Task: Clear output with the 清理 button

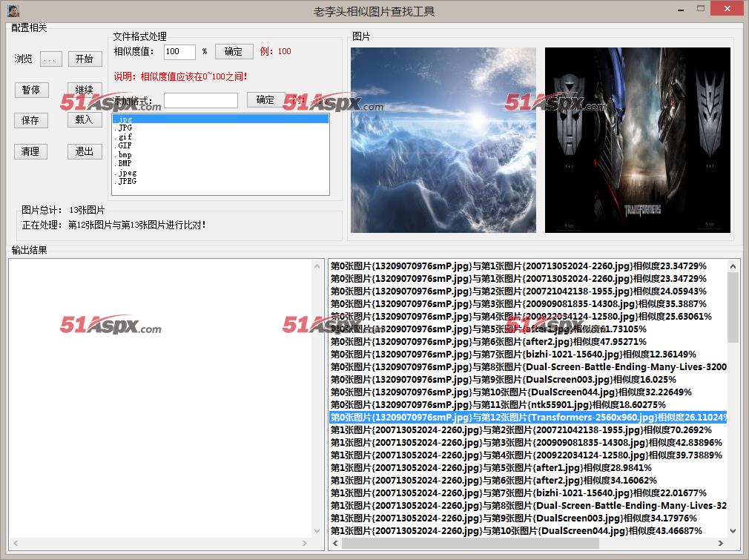Action: coord(30,151)
